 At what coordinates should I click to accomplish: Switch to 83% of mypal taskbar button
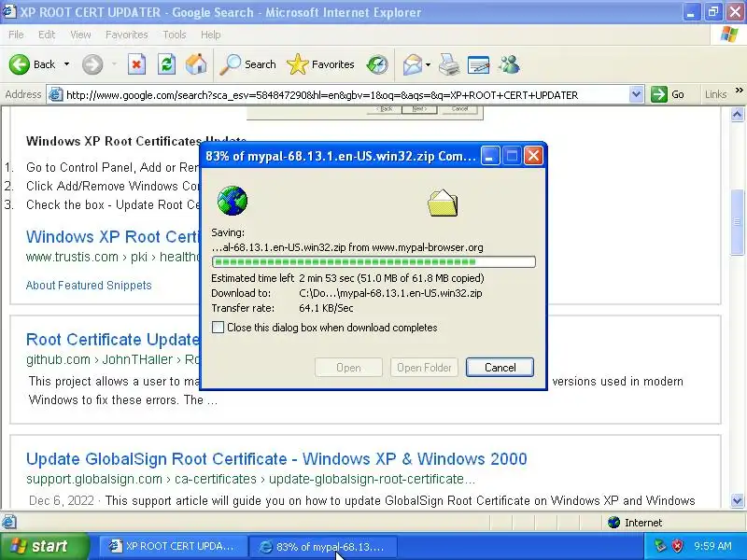(322, 546)
